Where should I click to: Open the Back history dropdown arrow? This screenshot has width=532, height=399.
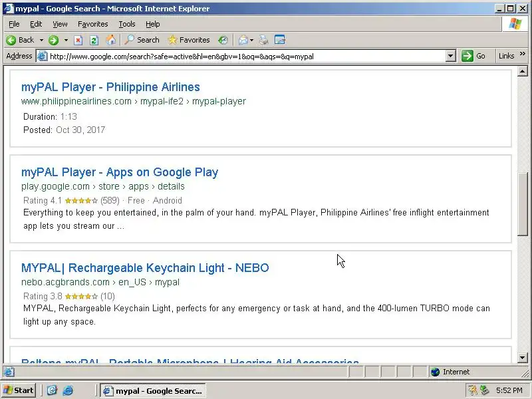click(x=41, y=40)
